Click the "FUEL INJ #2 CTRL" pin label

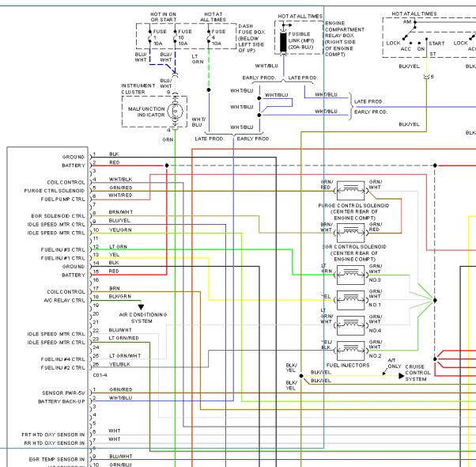click(62, 367)
